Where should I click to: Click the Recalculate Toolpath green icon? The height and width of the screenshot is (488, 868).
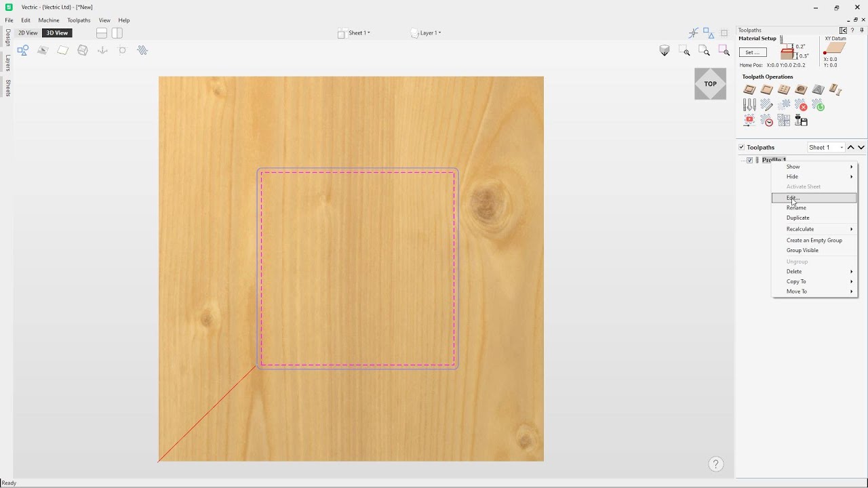coord(818,105)
